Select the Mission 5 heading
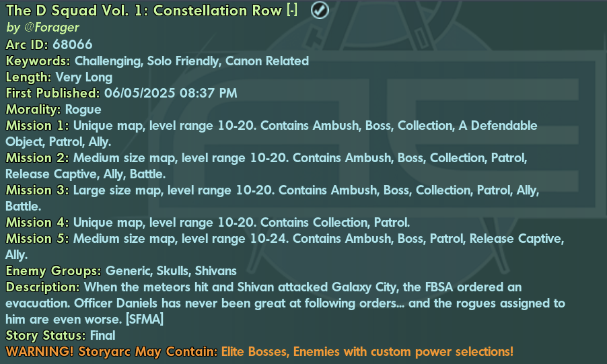Screen dimensions: 607x364 37,239
